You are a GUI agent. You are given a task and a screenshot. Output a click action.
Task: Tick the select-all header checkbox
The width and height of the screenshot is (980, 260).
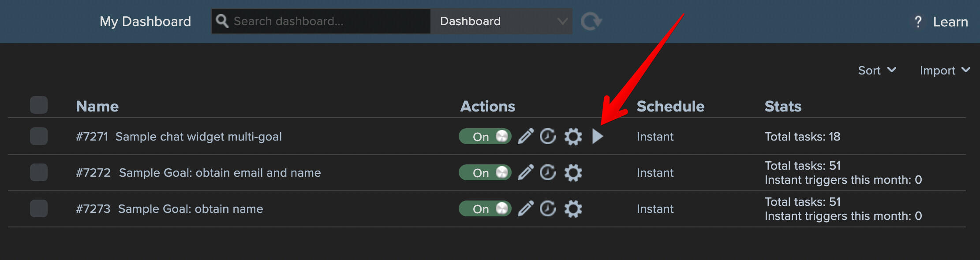pyautogui.click(x=39, y=105)
